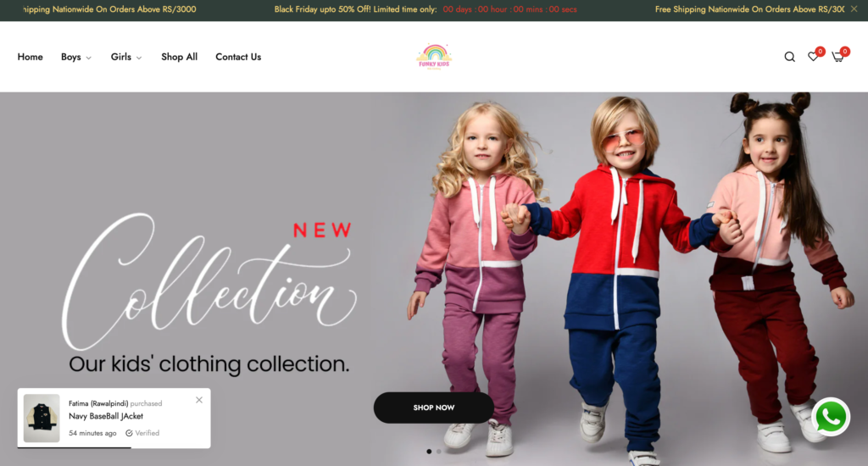Open the Navy BaseBall JAcket product link
This screenshot has width=868, height=466.
coord(106,416)
